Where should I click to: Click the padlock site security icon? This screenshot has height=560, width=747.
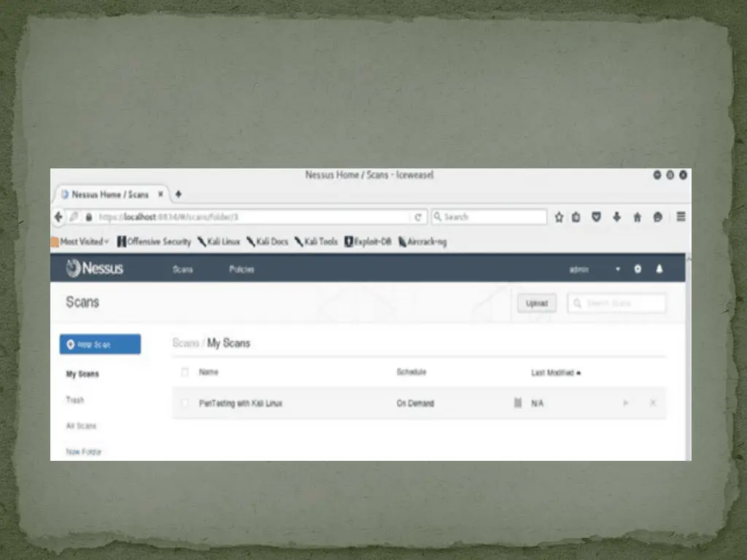click(88, 217)
